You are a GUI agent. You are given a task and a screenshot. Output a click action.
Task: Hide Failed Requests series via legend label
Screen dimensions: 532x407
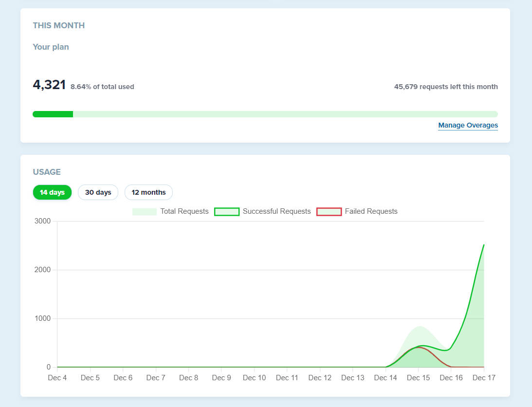tap(371, 211)
